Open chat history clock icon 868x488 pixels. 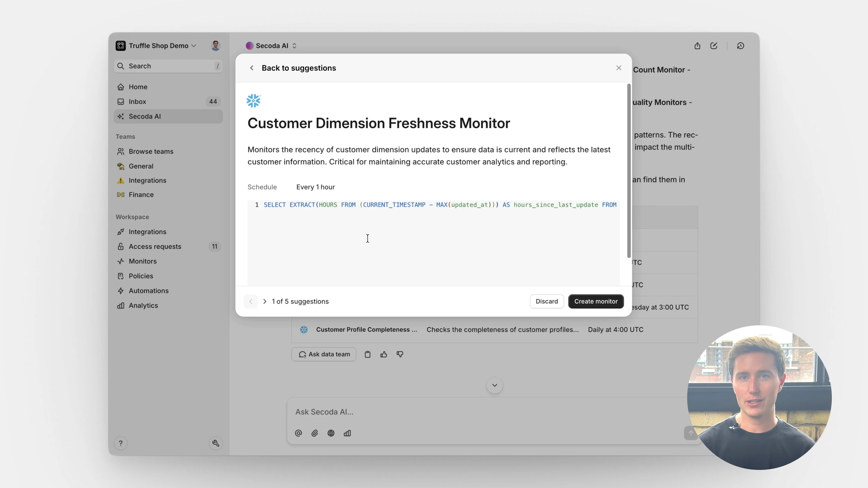click(740, 46)
